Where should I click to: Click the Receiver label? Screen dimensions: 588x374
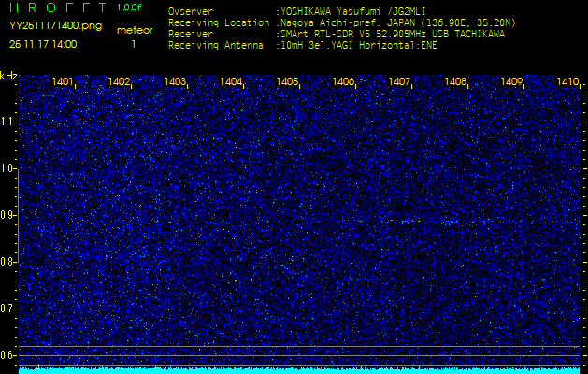point(191,35)
